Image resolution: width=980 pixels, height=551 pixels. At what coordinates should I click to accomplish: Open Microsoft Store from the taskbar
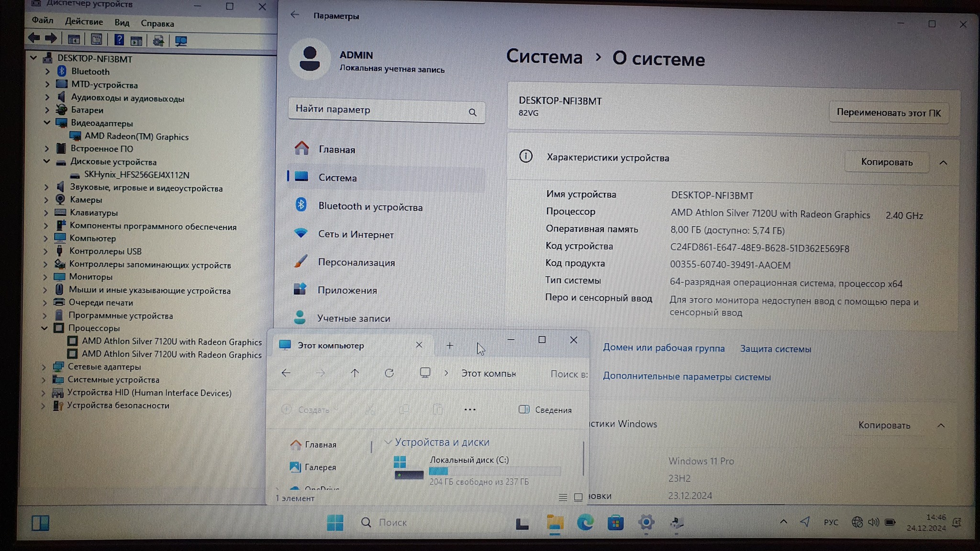point(615,523)
